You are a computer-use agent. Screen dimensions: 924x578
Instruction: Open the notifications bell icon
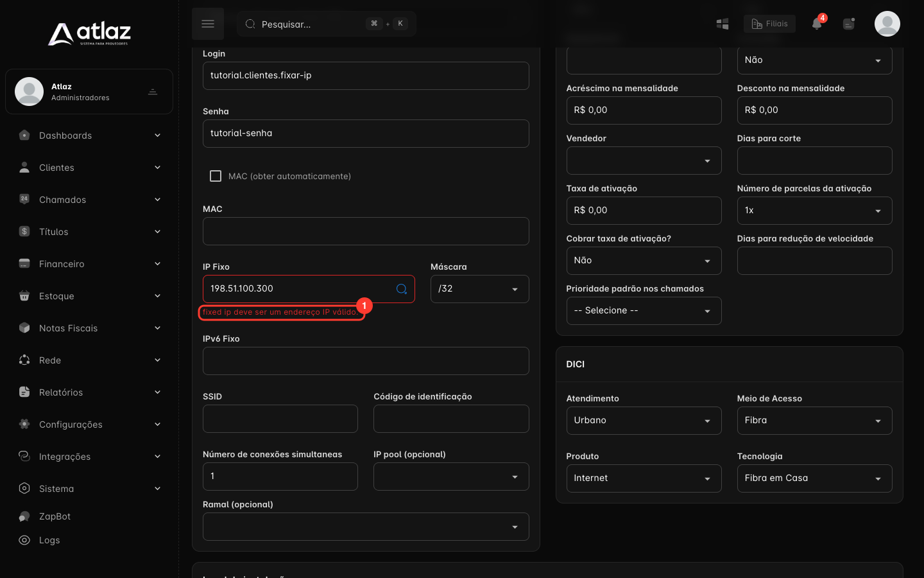click(x=817, y=24)
